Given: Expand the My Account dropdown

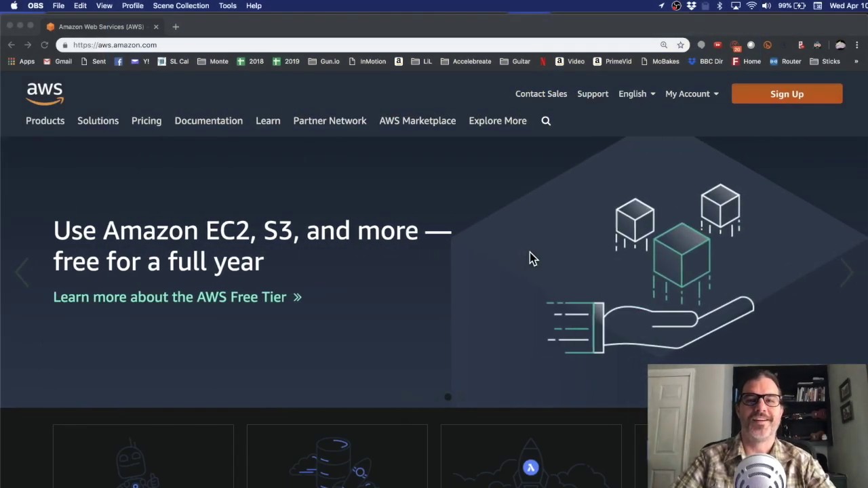Looking at the screenshot, I should pyautogui.click(x=692, y=94).
